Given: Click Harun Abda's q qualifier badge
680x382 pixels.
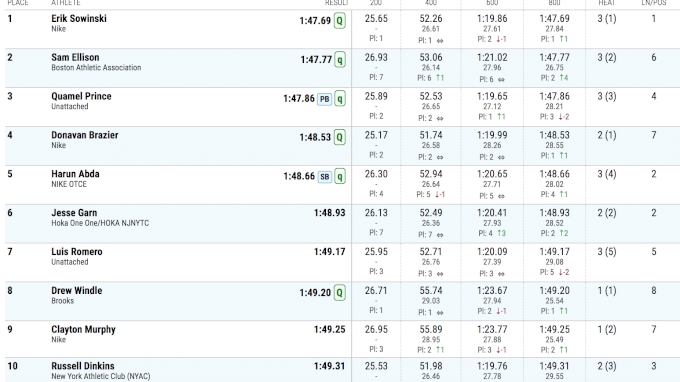Looking at the screenshot, I should pos(340,176).
